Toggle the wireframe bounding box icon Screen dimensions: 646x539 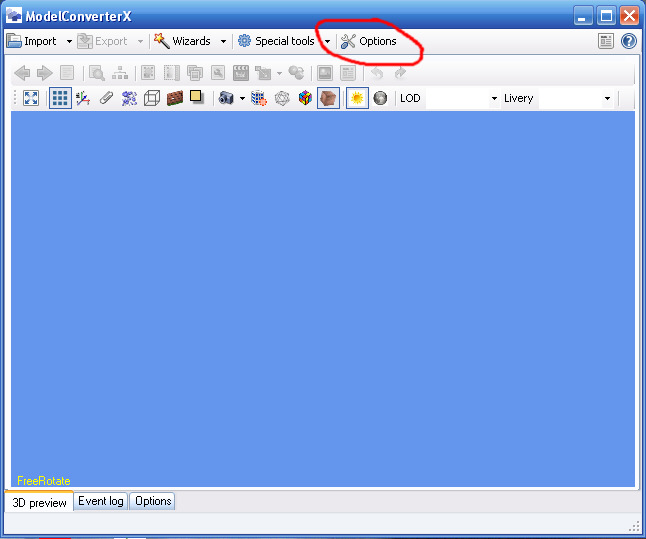click(x=152, y=98)
